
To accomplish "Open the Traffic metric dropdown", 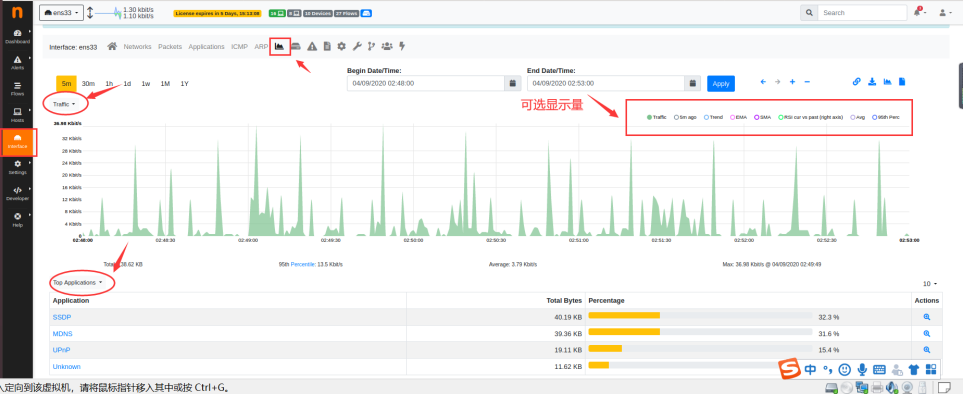I will 64,104.
